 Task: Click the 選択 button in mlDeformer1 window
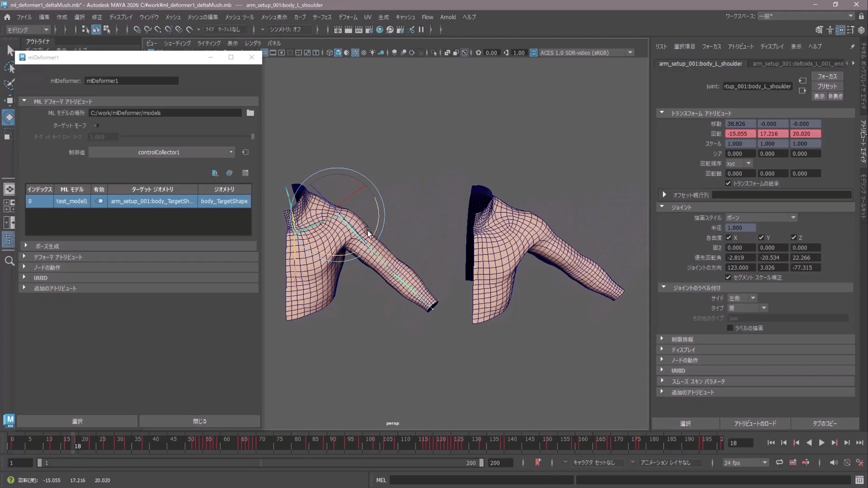pyautogui.click(x=77, y=421)
